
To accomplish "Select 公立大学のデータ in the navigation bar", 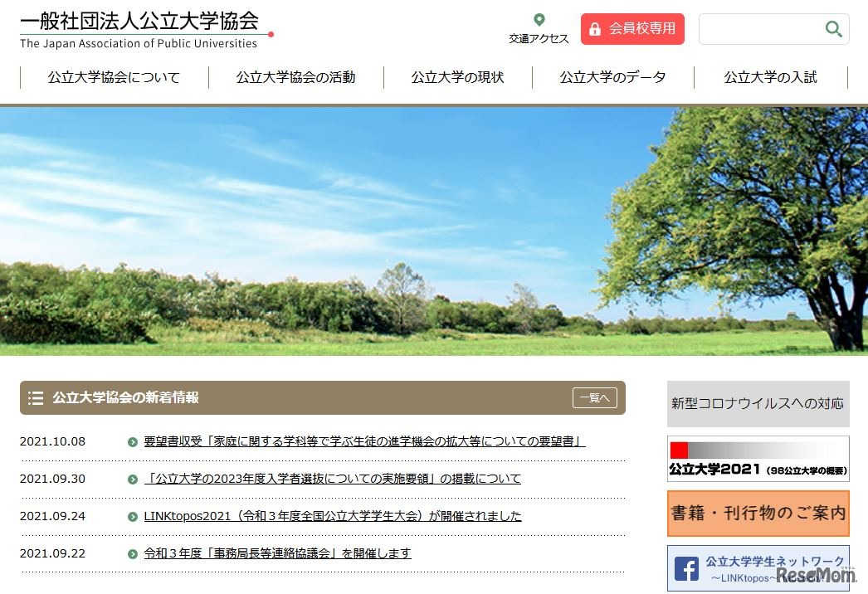I will click(611, 77).
